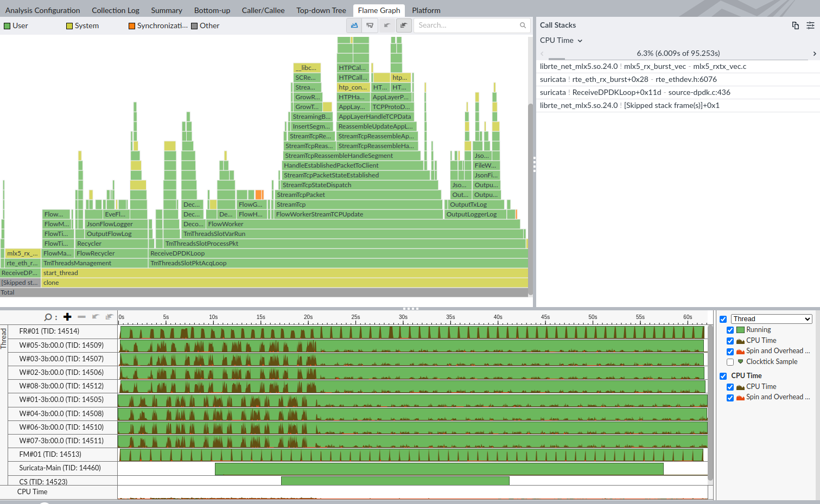Click the magnifier icon in the search box
Viewport: 820px width, 504px height.
[522, 25]
